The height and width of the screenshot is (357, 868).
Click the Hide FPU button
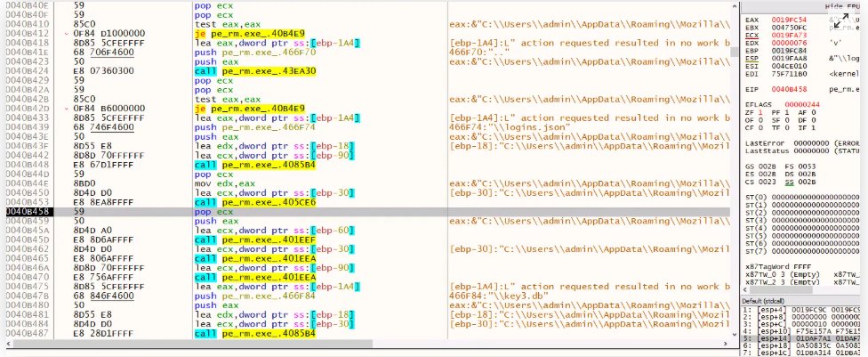841,5
